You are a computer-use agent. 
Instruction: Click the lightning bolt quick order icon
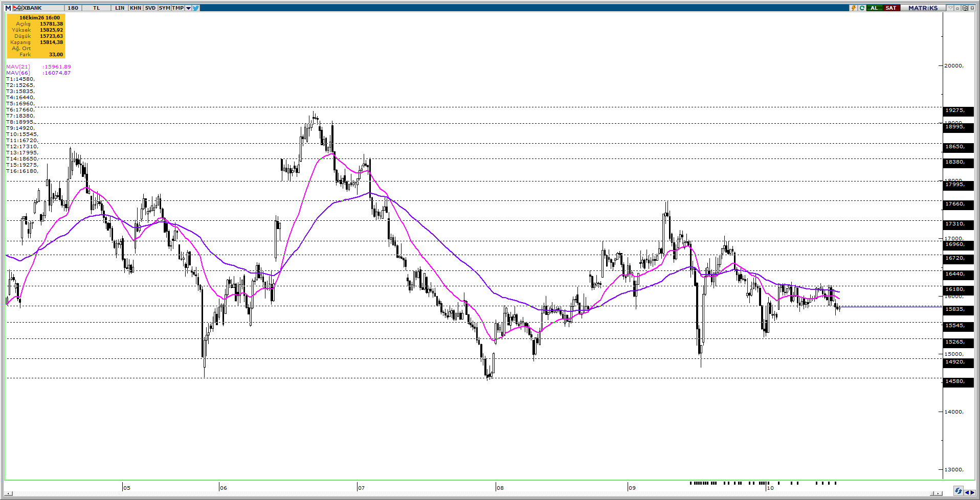tap(853, 8)
